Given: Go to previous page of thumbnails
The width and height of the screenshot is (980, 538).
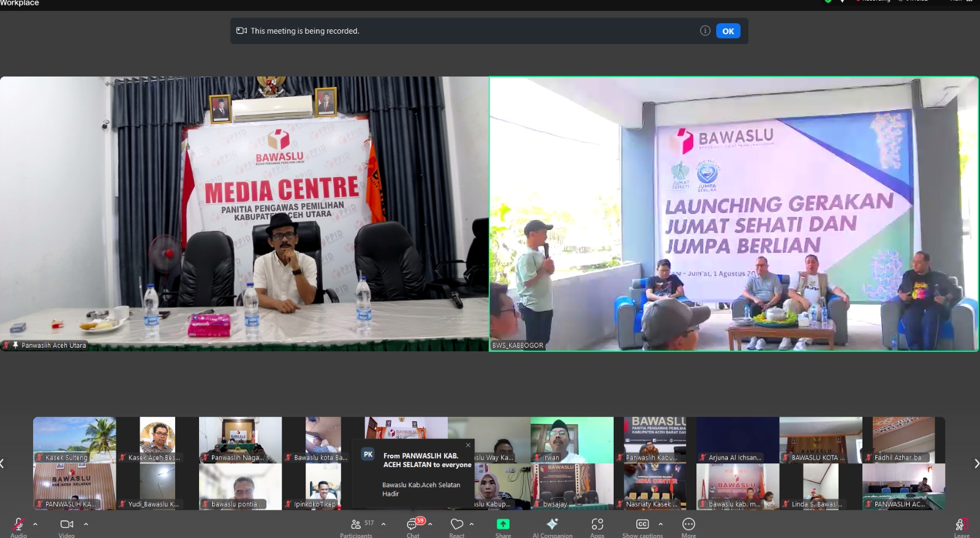Looking at the screenshot, I should coord(2,463).
